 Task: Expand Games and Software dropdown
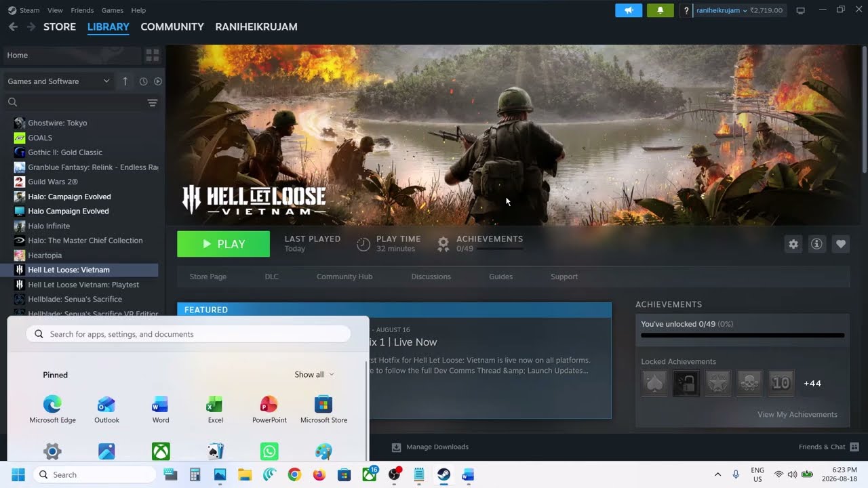coord(58,81)
